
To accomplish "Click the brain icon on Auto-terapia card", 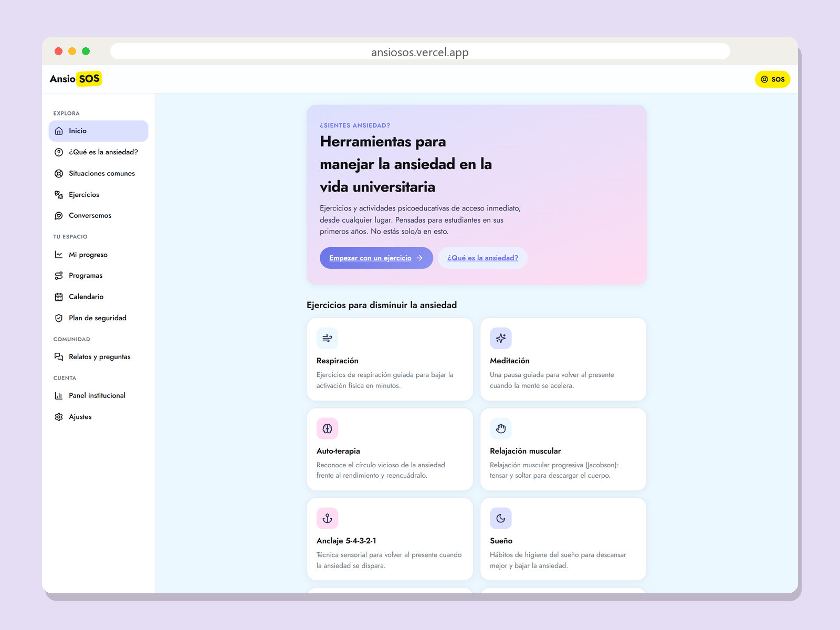I will tap(327, 428).
